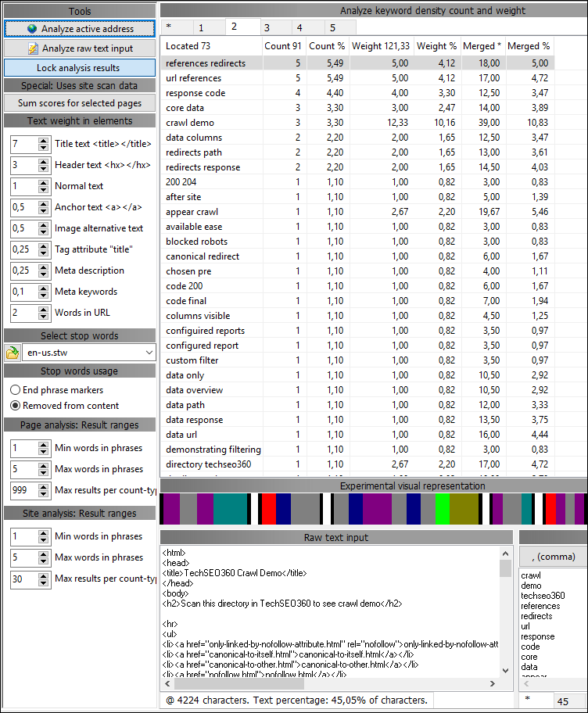
Task: Sort by the Weight % column header
Action: pyautogui.click(x=437, y=46)
